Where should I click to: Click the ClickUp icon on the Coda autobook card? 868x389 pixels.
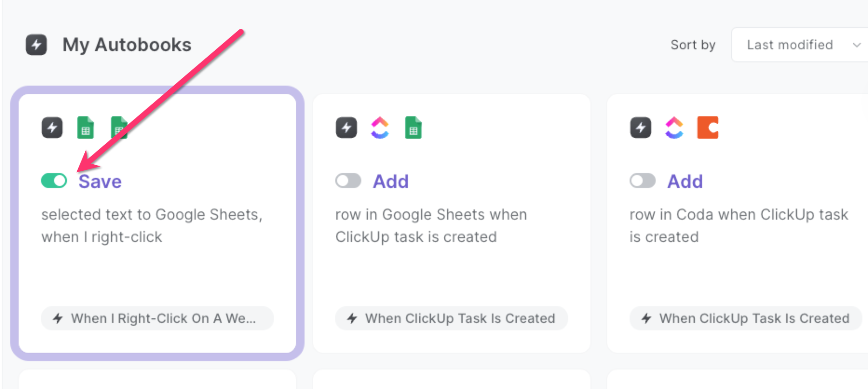(x=674, y=128)
